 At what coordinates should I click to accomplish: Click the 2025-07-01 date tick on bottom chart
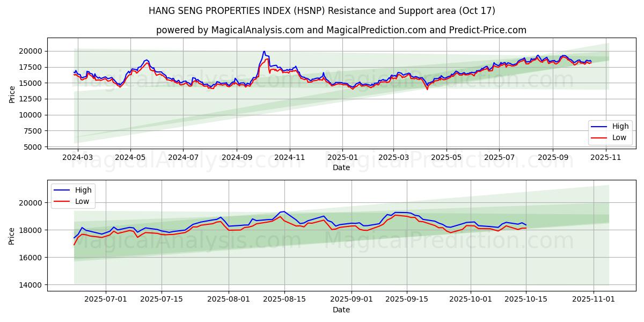click(106, 299)
